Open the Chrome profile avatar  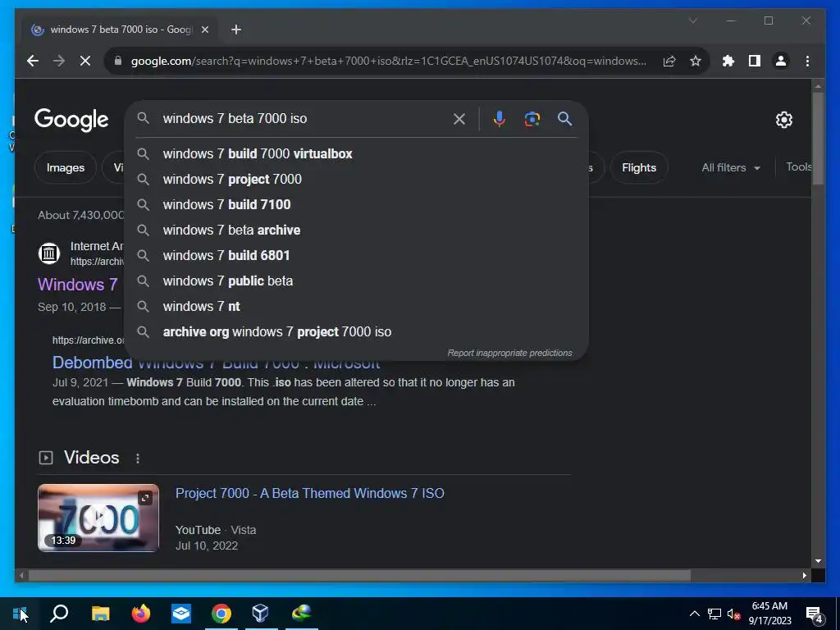coord(781,61)
